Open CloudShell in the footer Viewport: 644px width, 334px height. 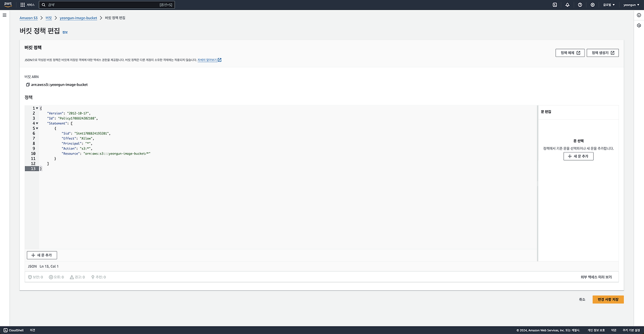pyautogui.click(x=13, y=330)
